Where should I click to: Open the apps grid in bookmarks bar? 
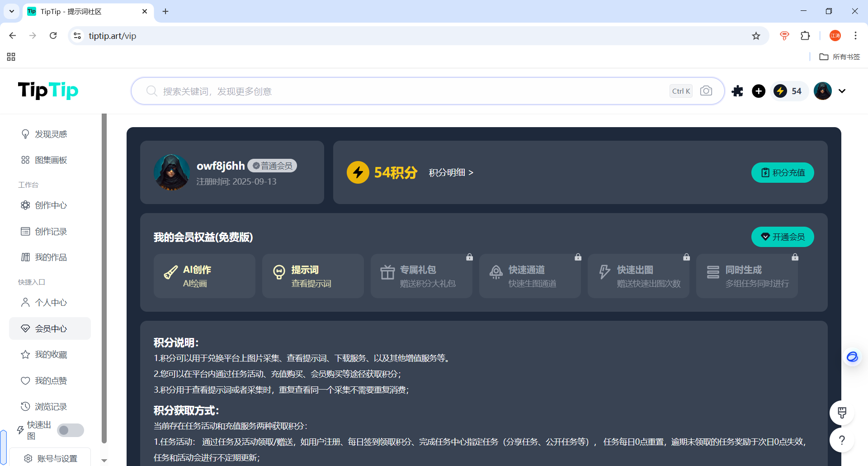[x=11, y=57]
